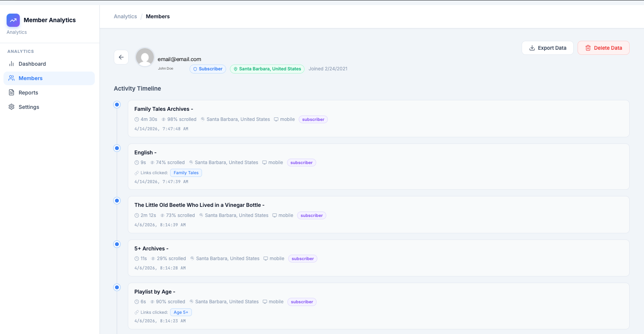Click the clock icon beside 6s

(x=137, y=302)
